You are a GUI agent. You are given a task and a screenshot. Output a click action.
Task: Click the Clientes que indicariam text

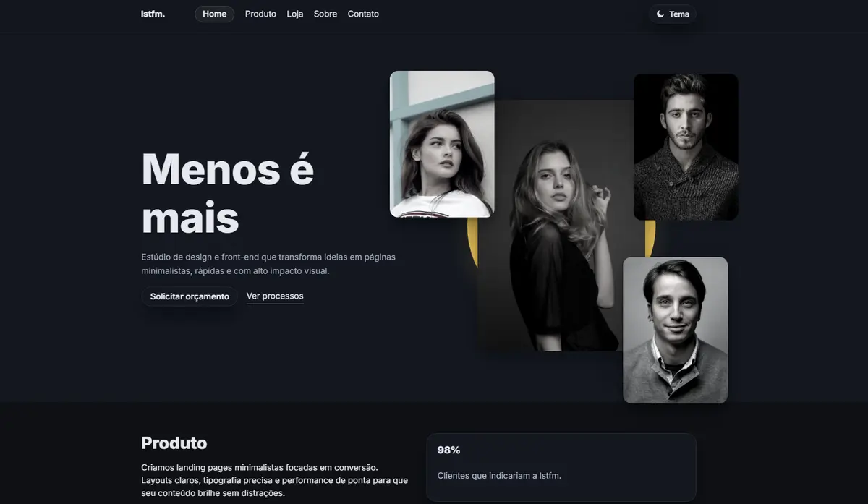click(x=499, y=476)
